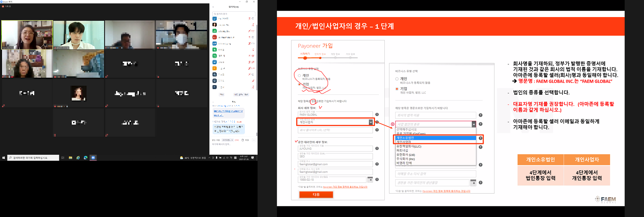
Task: Choose 비영리 단체 from the dropdown list
Action: (436, 163)
